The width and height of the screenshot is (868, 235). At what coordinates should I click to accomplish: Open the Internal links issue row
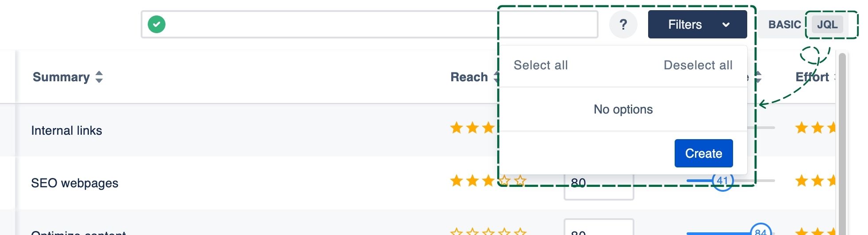pyautogui.click(x=66, y=130)
